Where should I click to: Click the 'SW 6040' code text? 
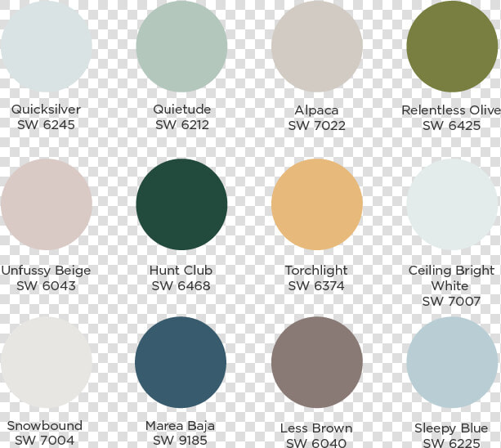tap(316, 442)
